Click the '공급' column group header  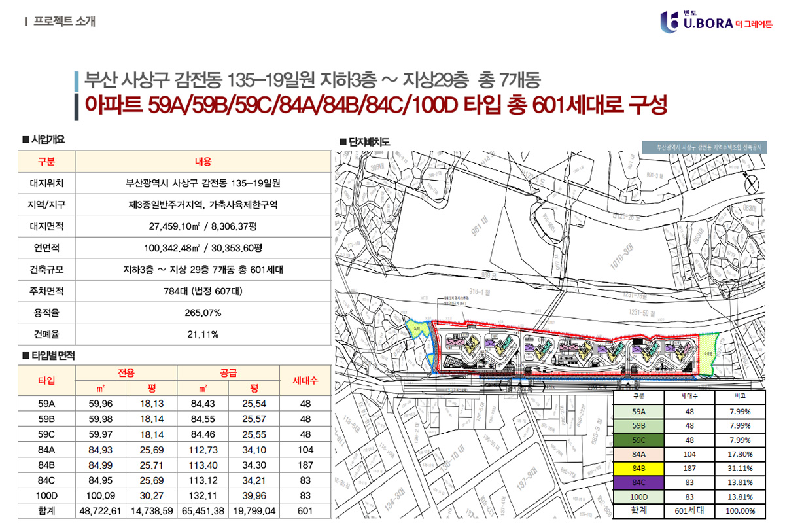coord(228,373)
